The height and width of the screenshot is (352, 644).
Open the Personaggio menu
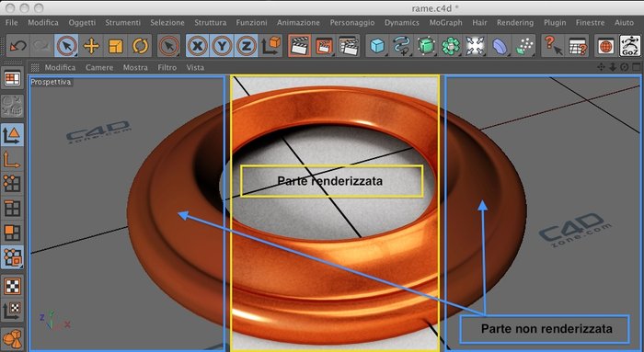pos(352,23)
